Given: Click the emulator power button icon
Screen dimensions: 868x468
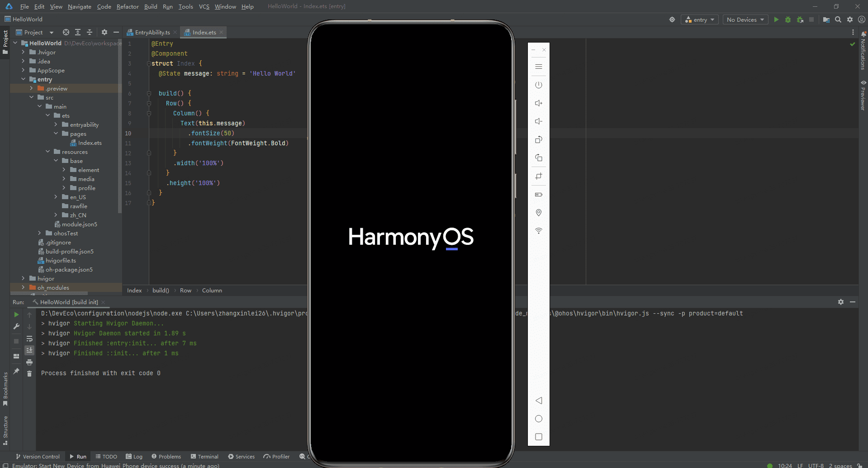Looking at the screenshot, I should point(538,85).
